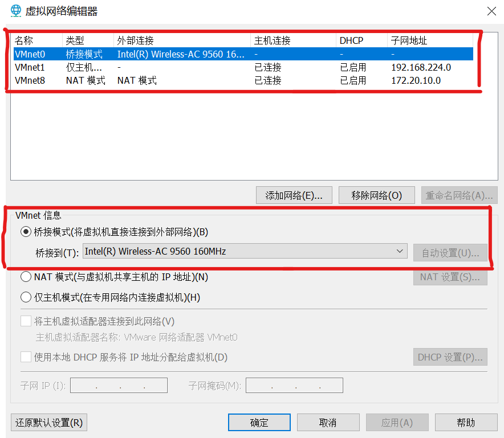Screen dimensions: 504x438
Task: Click the 重命名网络(A)... button
Action: (459, 195)
